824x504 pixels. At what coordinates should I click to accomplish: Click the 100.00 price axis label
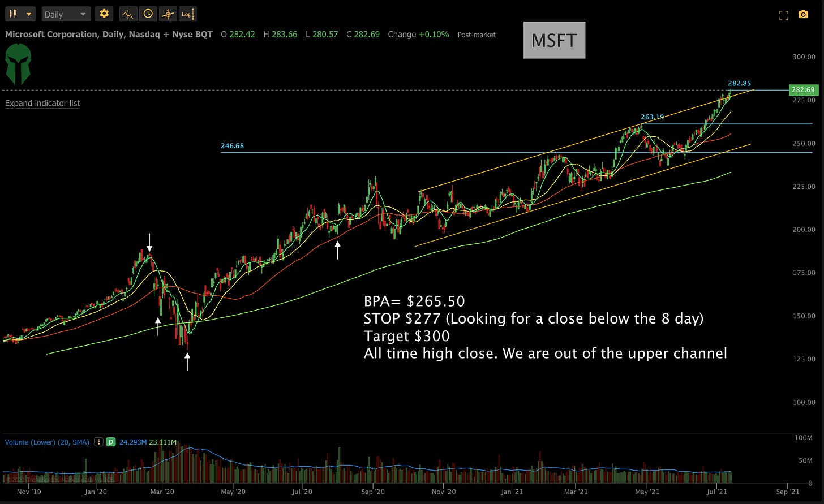[804, 403]
